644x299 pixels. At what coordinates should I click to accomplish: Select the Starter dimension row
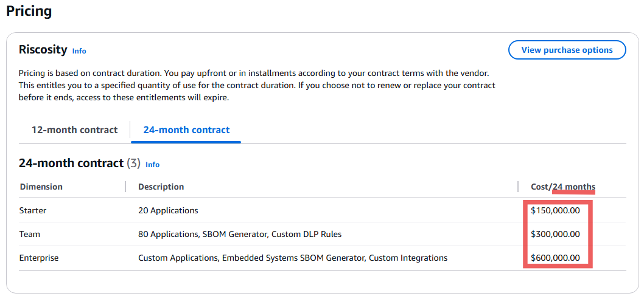click(323, 211)
